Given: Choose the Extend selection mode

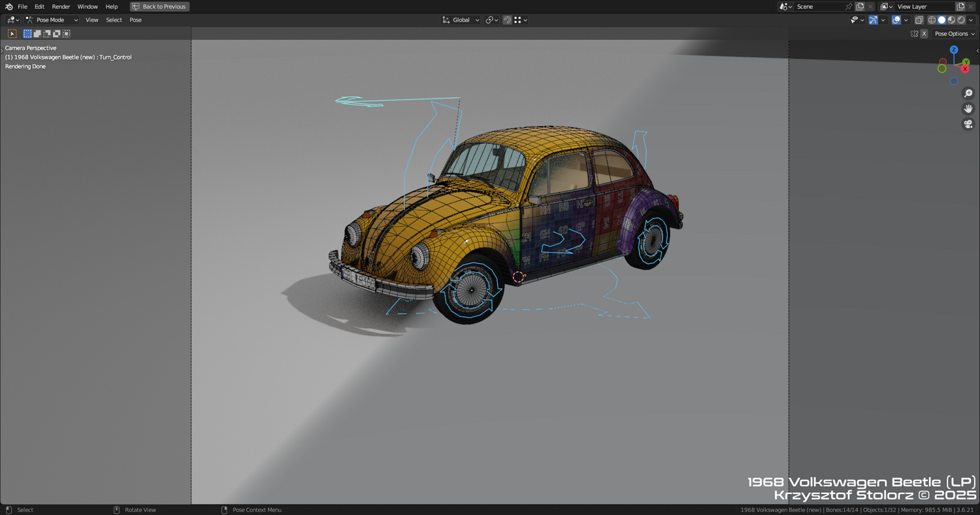Looking at the screenshot, I should click(37, 33).
